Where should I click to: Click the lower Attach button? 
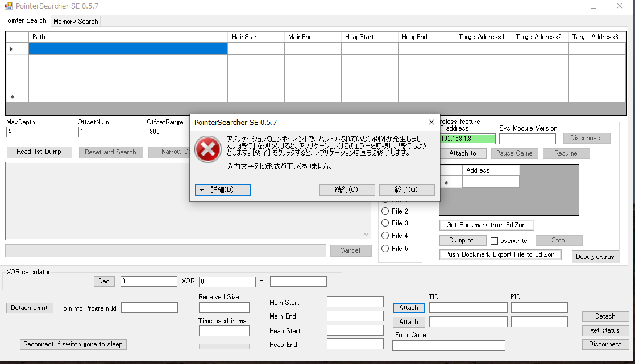pyautogui.click(x=409, y=323)
